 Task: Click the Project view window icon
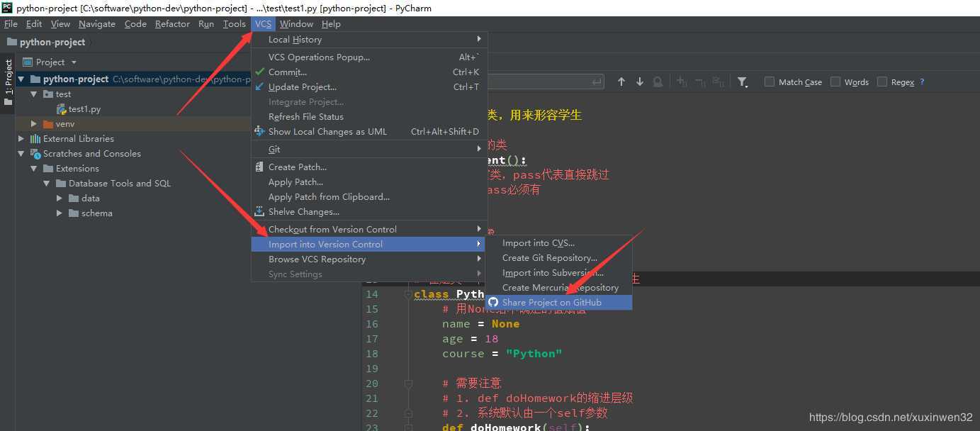tap(28, 62)
